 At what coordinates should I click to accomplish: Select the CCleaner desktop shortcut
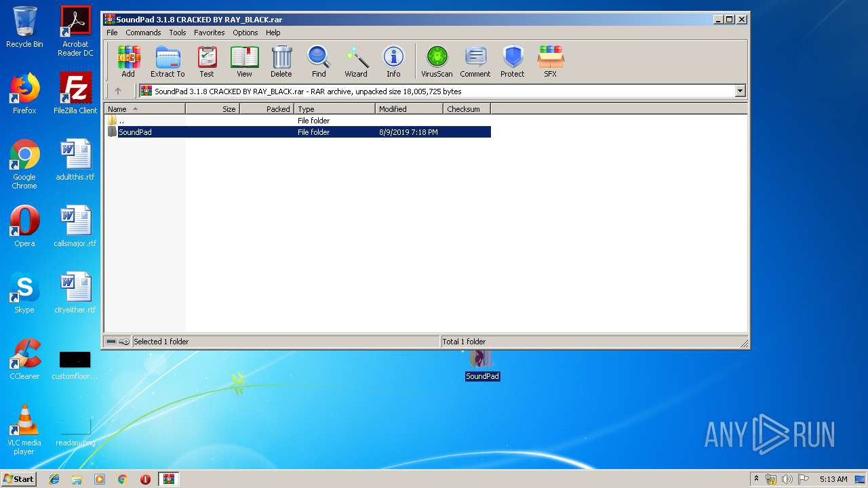coord(24,359)
